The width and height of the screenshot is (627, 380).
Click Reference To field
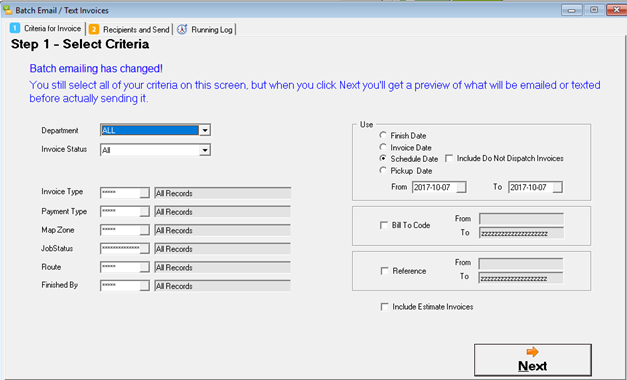521,278
